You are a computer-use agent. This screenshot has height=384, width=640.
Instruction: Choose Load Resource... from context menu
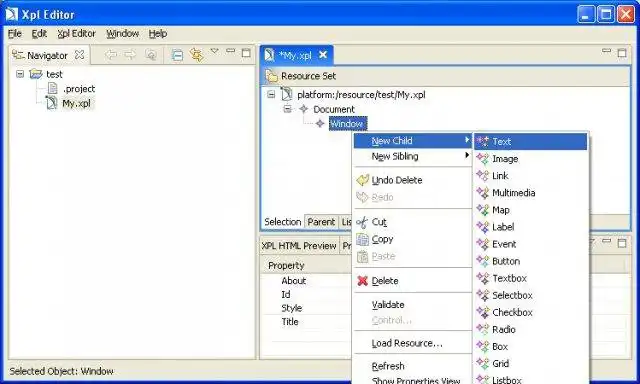pyautogui.click(x=412, y=343)
